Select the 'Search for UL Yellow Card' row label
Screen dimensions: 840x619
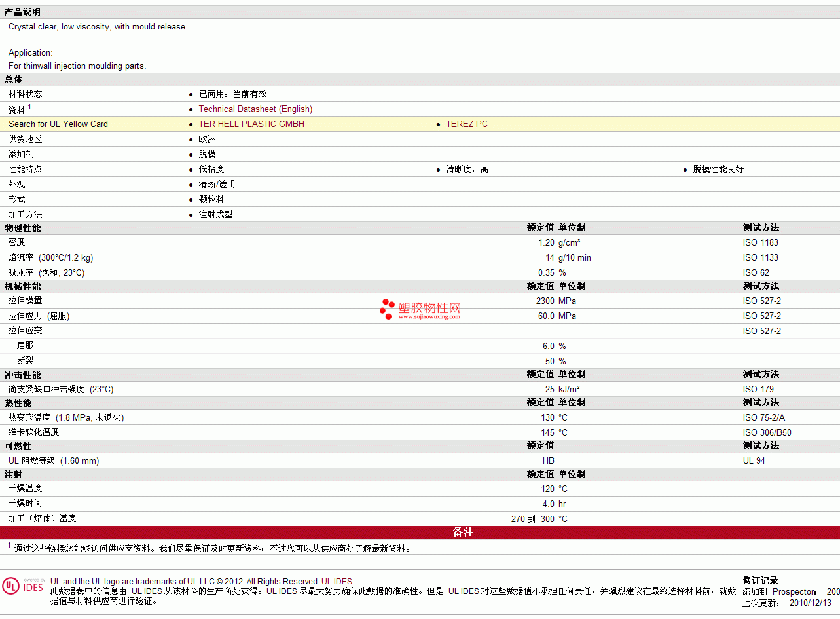(x=58, y=124)
